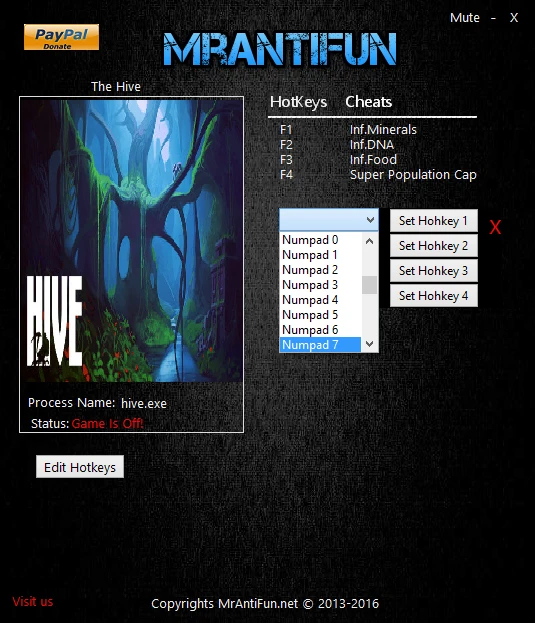Click the F3 hotkey label
The width and height of the screenshot is (535, 623).
tap(286, 160)
